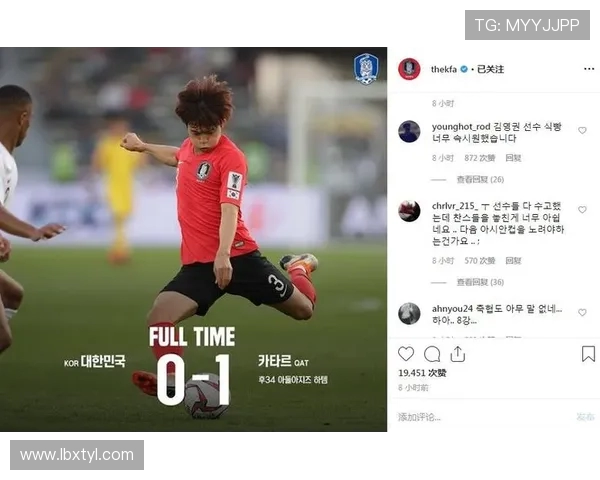Expand the 36 replies under the chrlvr_215_ comment

[x=480, y=282]
